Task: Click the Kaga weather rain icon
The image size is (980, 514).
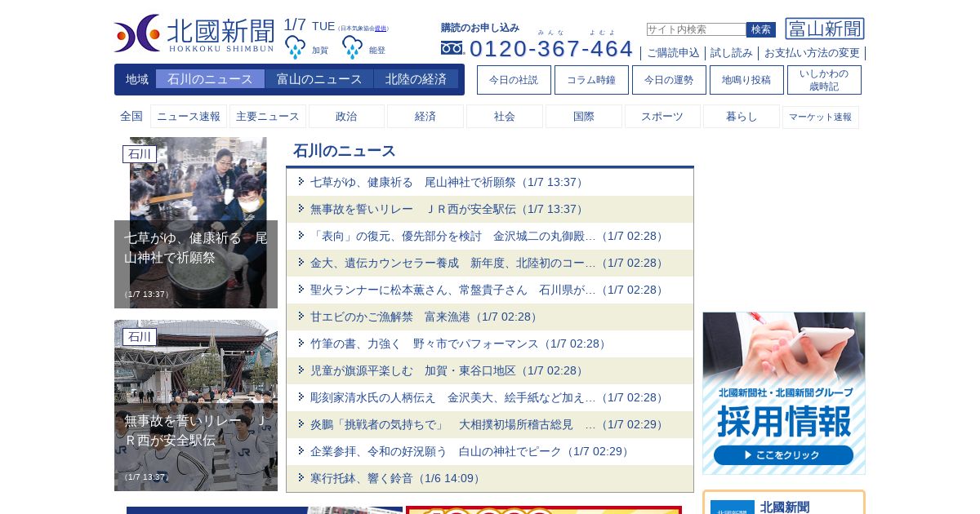Action: [295, 47]
